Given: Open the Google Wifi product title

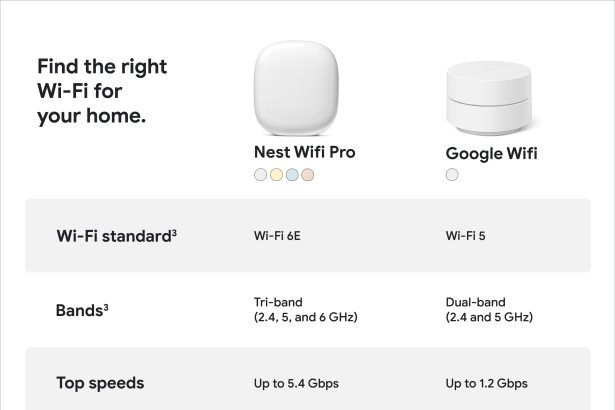Looking at the screenshot, I should tap(491, 154).
